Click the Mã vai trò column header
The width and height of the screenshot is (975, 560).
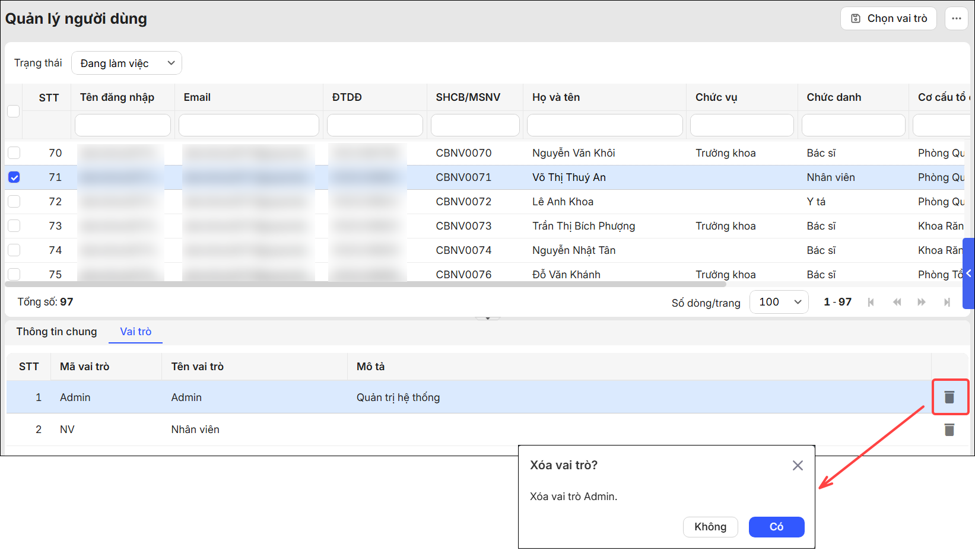click(x=84, y=367)
